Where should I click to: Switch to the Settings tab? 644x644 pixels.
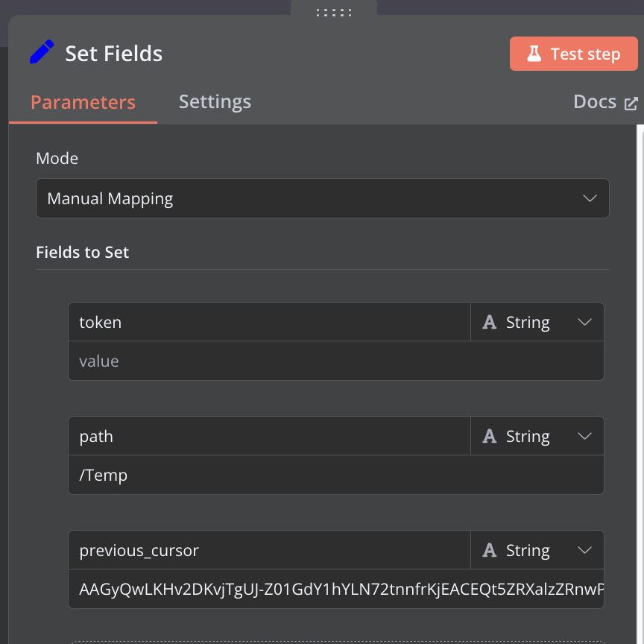pos(215,102)
